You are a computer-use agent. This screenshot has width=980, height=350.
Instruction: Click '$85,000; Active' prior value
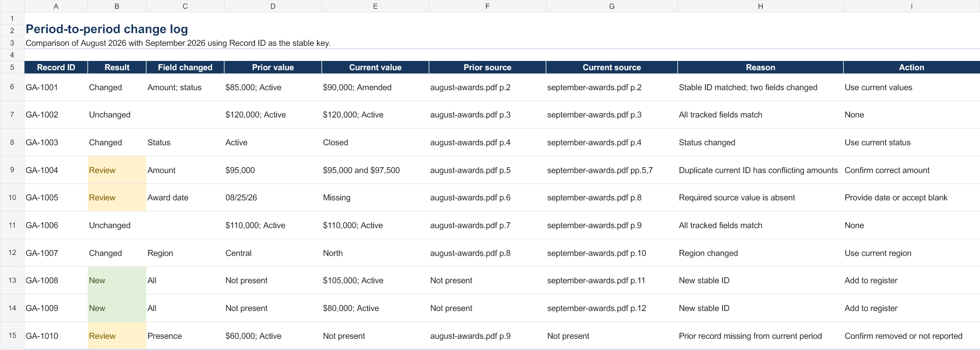(273, 87)
